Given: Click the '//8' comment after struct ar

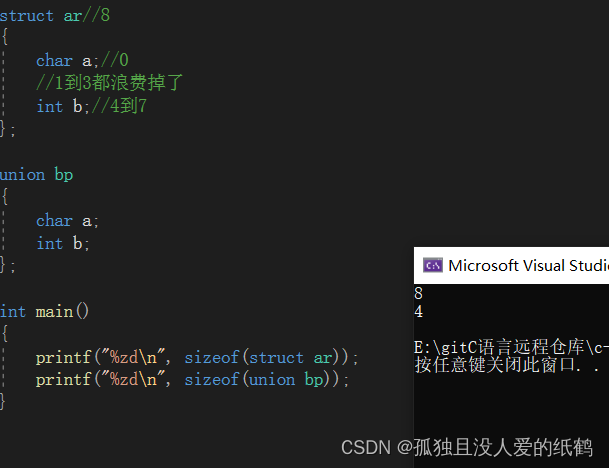Looking at the screenshot, I should click(x=98, y=15).
